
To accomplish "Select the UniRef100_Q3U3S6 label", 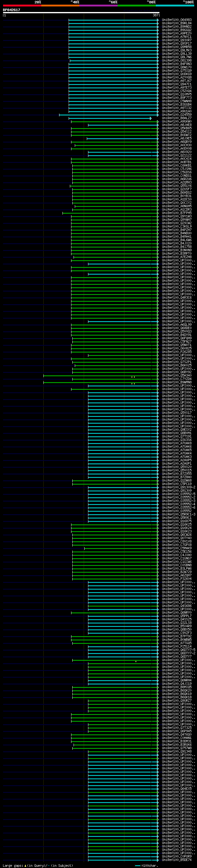I will pos(176,440).
